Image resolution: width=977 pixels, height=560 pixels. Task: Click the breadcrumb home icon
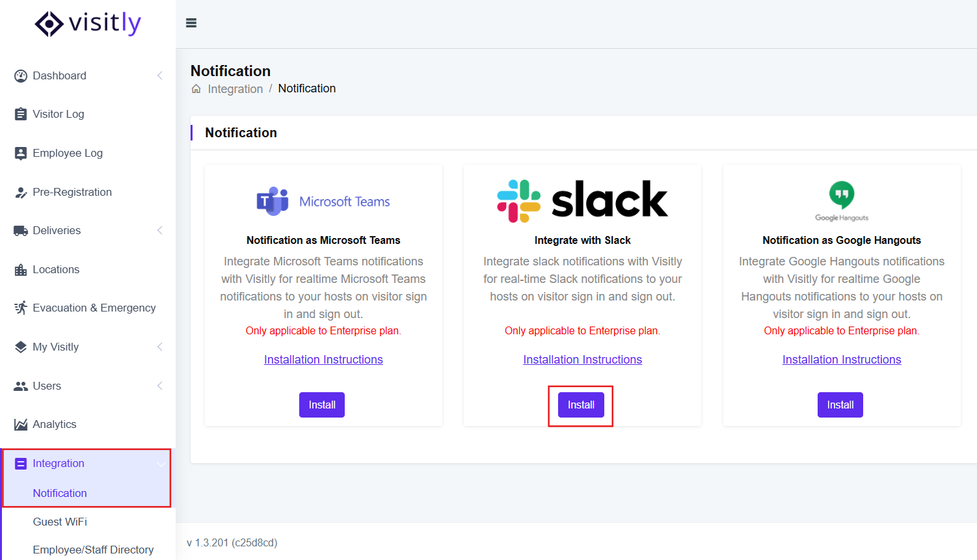196,89
